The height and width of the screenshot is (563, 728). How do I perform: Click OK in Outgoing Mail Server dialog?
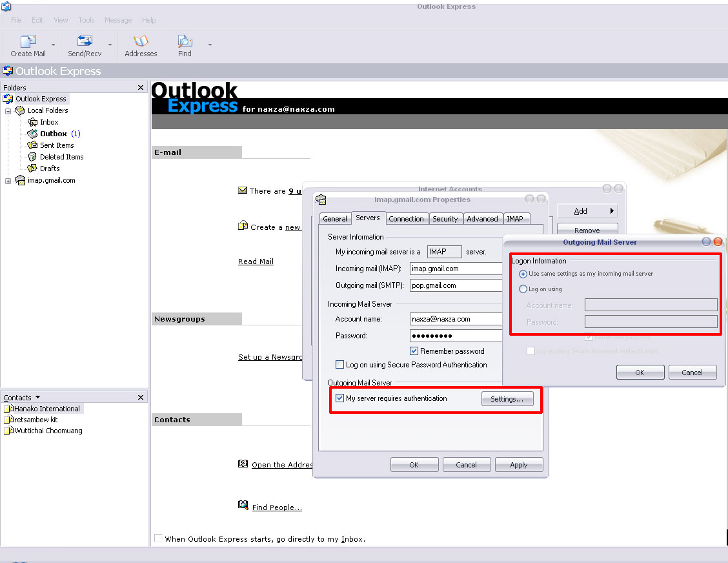(x=640, y=372)
